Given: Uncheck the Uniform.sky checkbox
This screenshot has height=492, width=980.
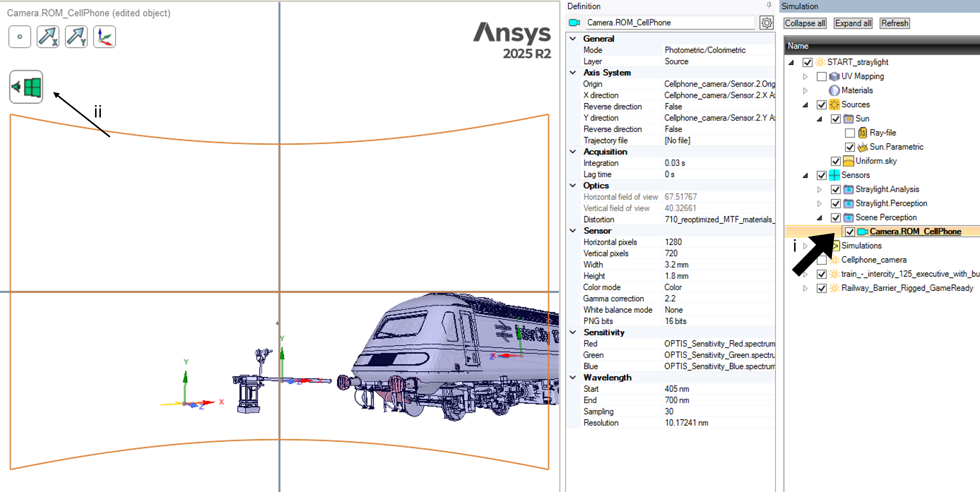Looking at the screenshot, I should click(835, 161).
